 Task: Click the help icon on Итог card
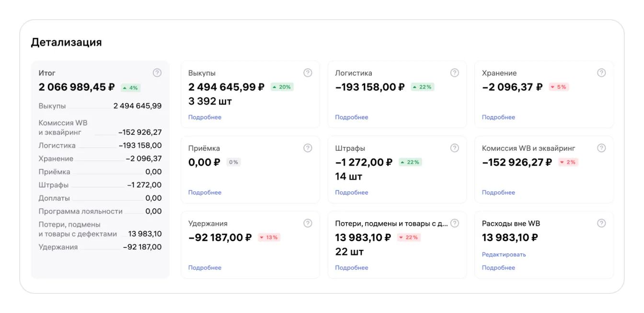[157, 73]
